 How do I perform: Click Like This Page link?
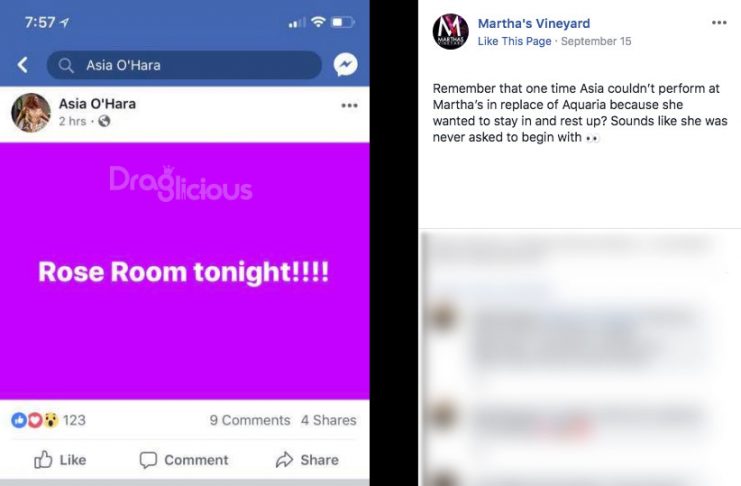pyautogui.click(x=514, y=41)
